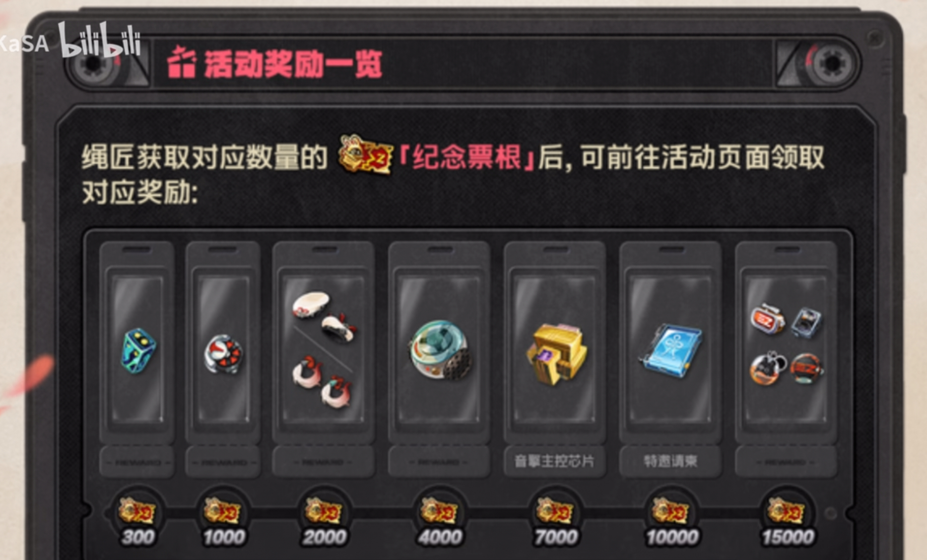Click the 纪念票根 ticket stub icon

coord(366,155)
